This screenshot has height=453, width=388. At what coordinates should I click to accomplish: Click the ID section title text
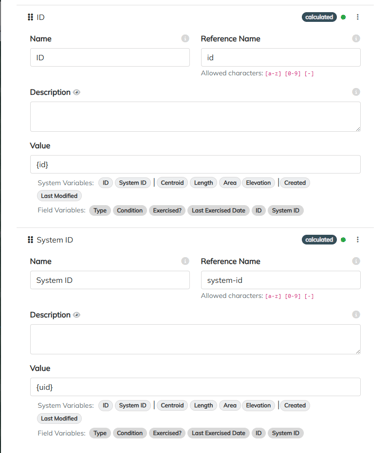(40, 17)
